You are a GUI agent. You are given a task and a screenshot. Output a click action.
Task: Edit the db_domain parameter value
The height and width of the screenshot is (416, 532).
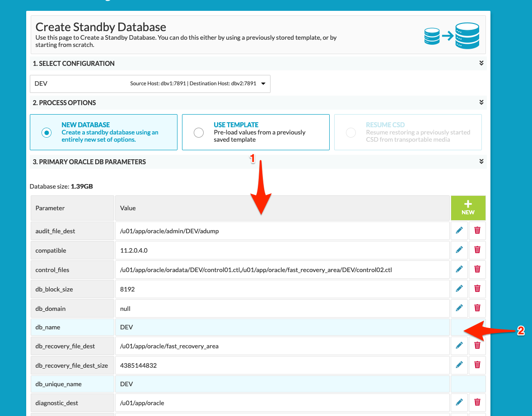[459, 308]
